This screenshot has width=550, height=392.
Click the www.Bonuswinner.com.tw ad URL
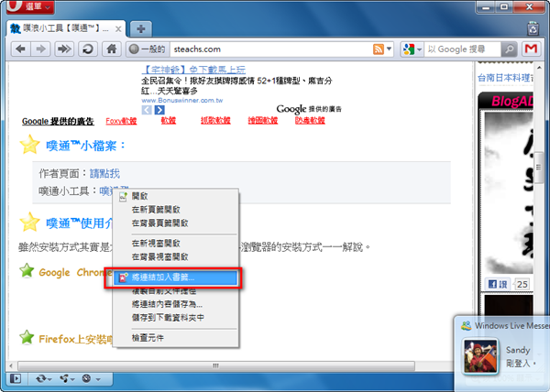[182, 100]
